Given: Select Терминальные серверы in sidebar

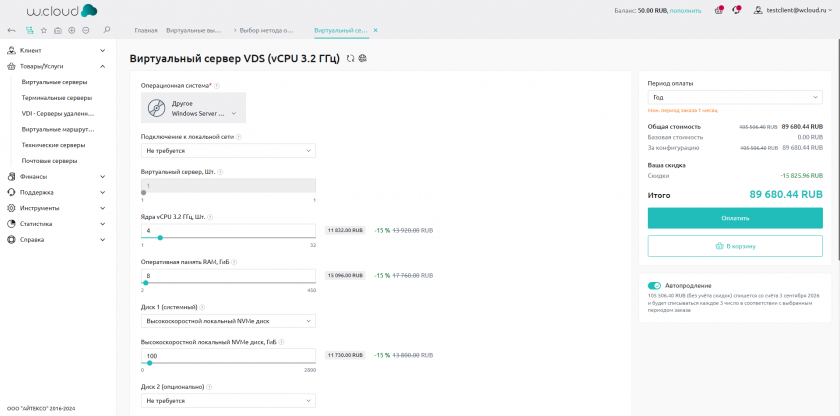Looking at the screenshot, I should point(56,98).
